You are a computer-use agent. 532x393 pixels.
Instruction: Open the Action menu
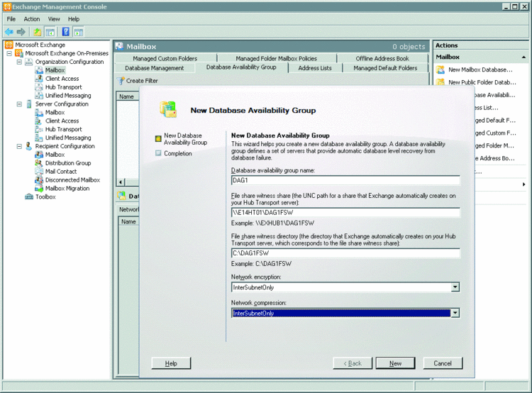tap(31, 19)
